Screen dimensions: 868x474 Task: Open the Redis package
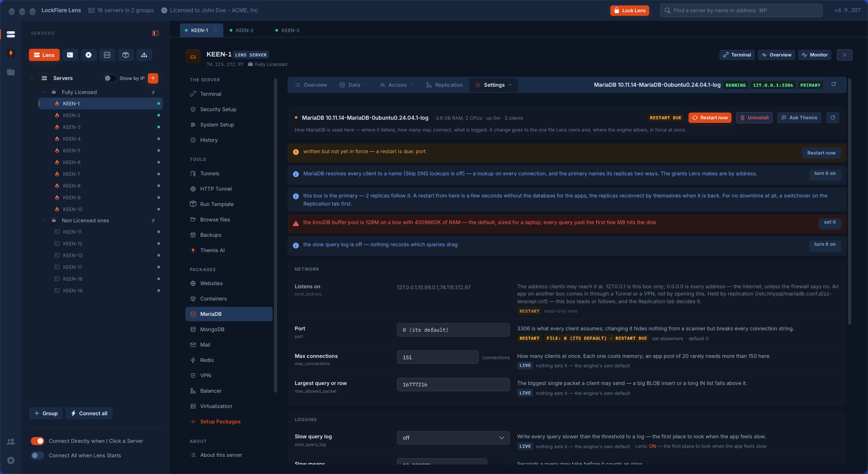(229, 360)
